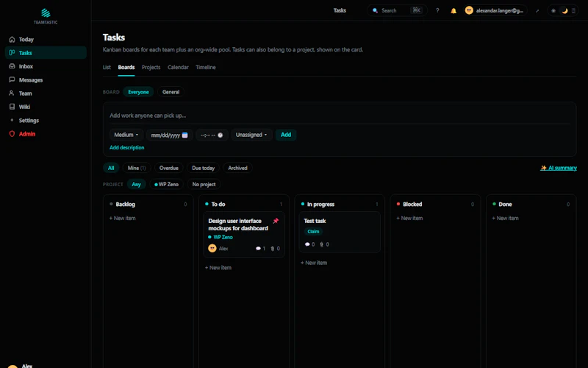This screenshot has width=588, height=368.
Task: Open Admin via its shield icon
Action: [x=12, y=134]
